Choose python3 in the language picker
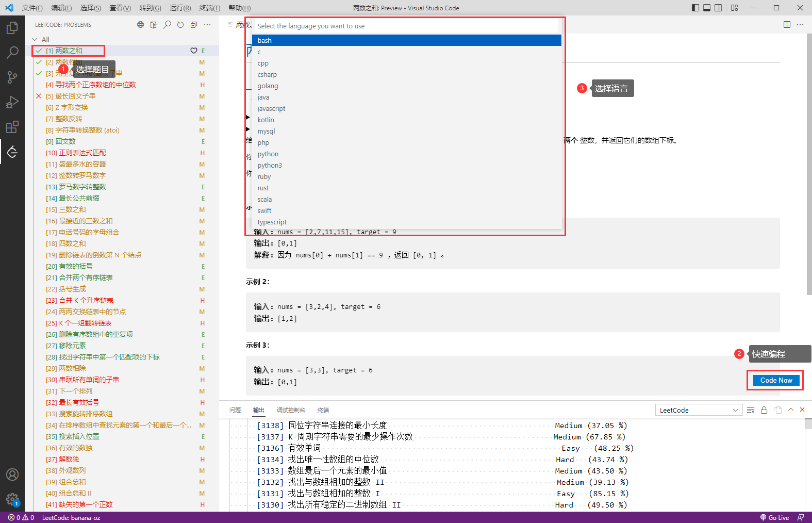 407,165
